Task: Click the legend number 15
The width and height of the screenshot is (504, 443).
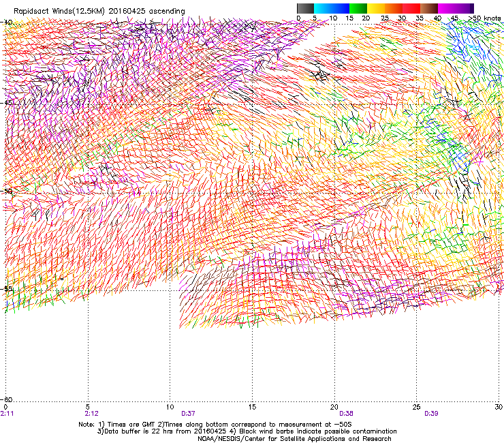Action: click(x=349, y=18)
